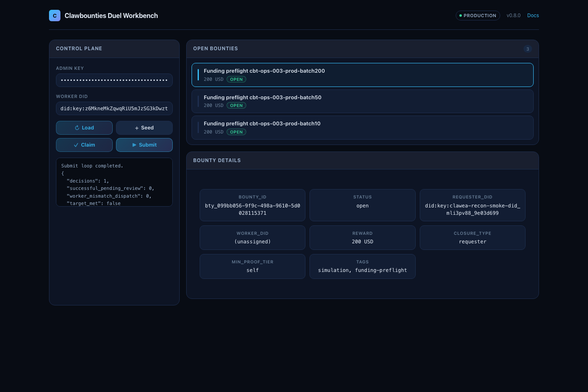The image size is (588, 392).
Task: Click the Clawbounties "C" logo icon
Action: pyautogui.click(x=55, y=16)
